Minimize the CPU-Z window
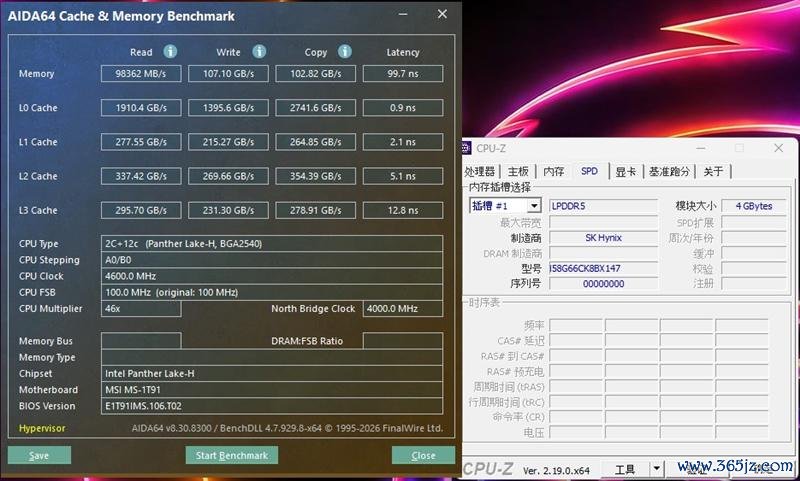 pos(701,148)
